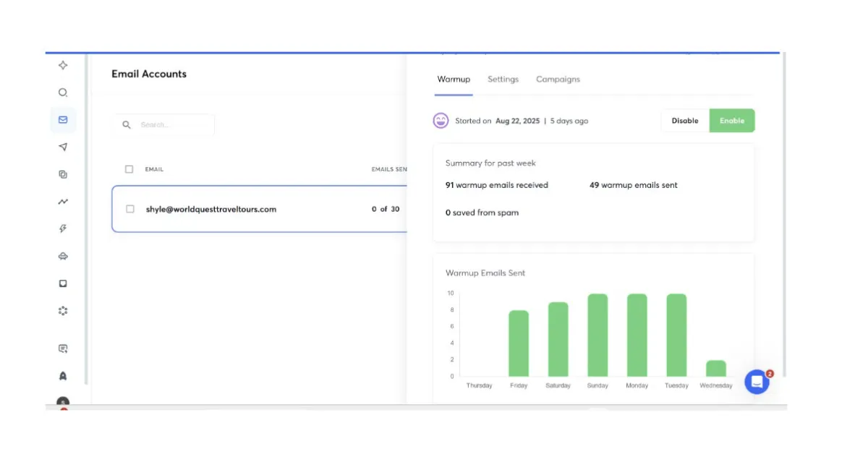Click the shyle@worldquesttraveltours.com email address

pos(211,209)
